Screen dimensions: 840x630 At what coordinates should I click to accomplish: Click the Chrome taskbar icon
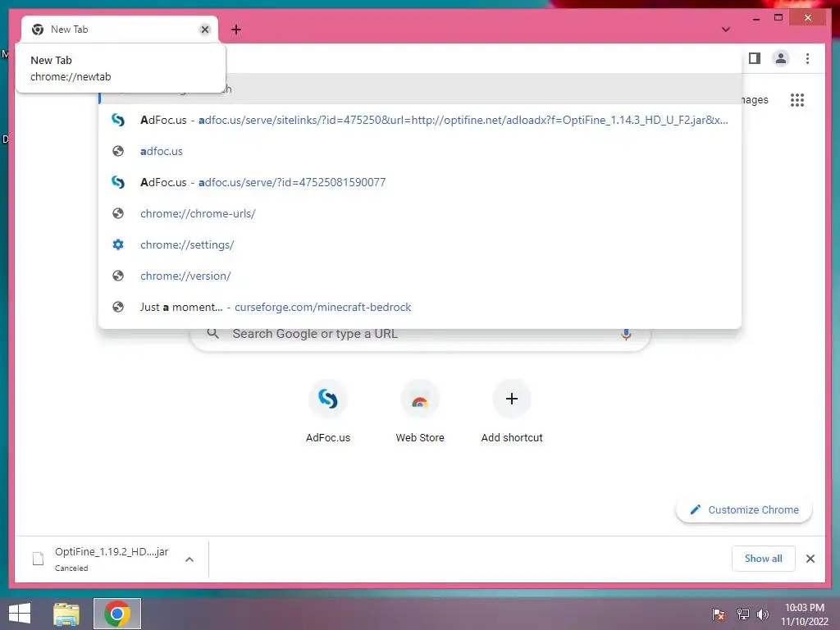pos(116,614)
